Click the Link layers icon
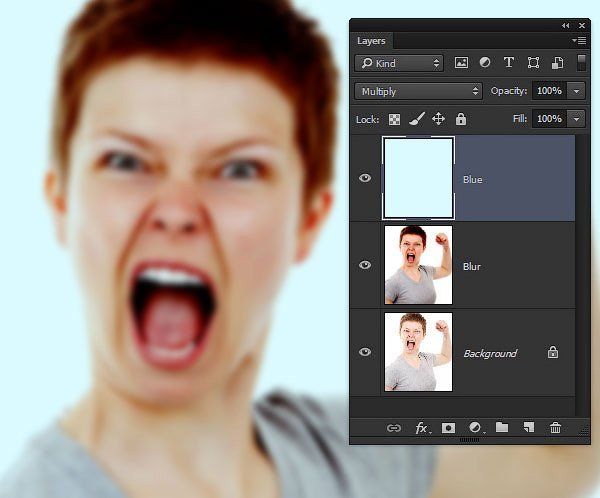The image size is (600, 498). [394, 428]
